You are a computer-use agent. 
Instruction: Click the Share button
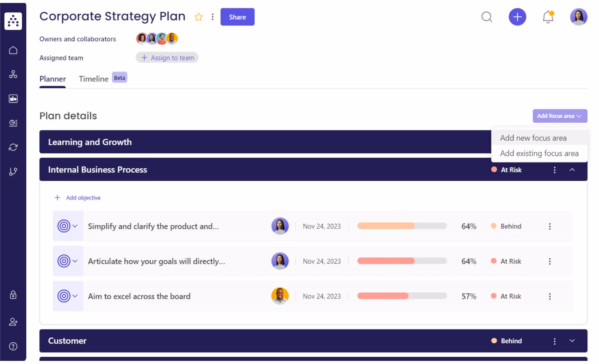click(x=237, y=17)
